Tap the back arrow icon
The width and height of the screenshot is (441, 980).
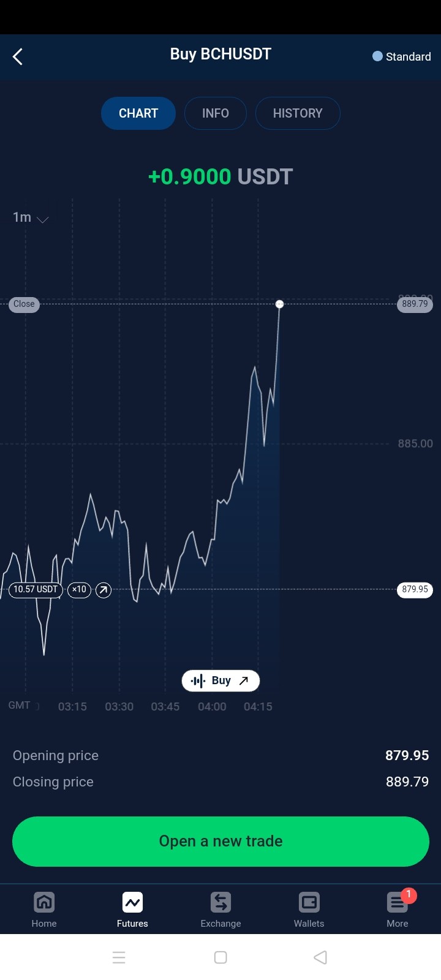(x=18, y=57)
